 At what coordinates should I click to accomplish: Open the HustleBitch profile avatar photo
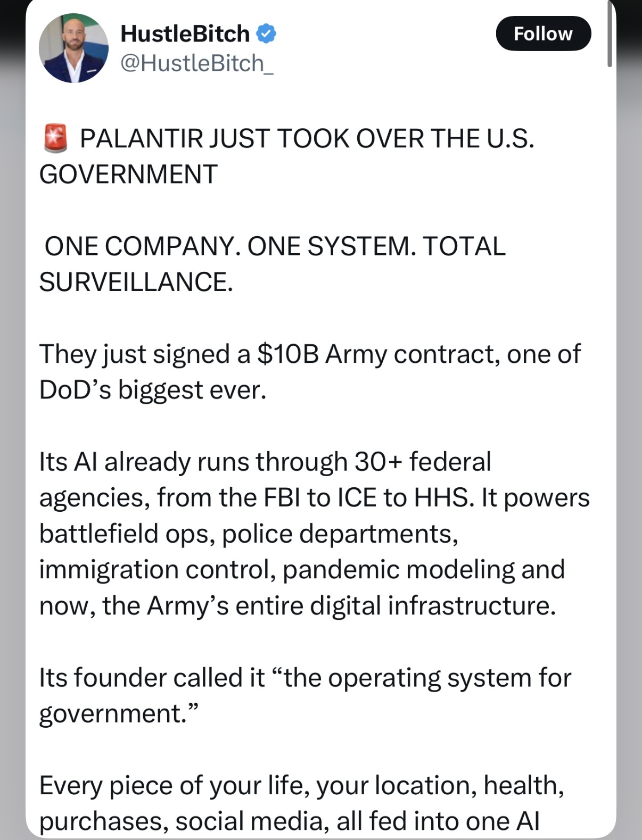point(73,48)
